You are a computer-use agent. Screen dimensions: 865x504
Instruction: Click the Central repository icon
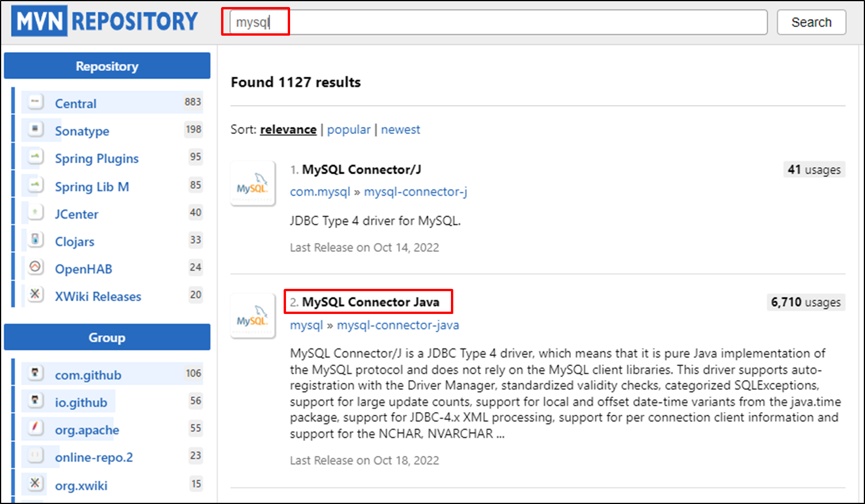click(36, 102)
